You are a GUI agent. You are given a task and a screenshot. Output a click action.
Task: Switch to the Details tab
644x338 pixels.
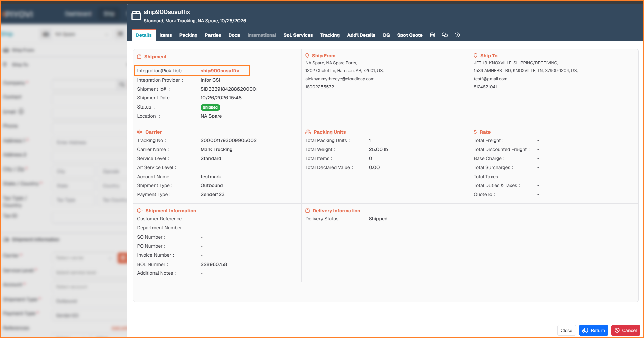point(144,35)
